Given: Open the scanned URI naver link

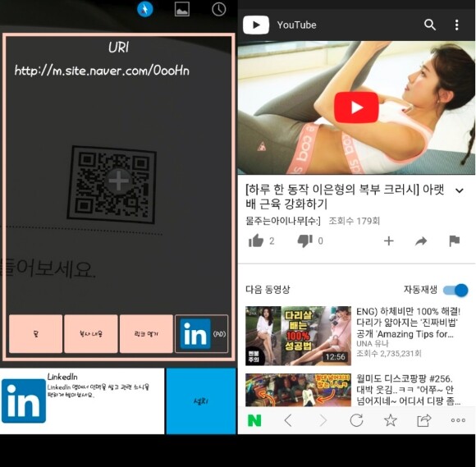Looking at the screenshot, I should coord(102,71).
